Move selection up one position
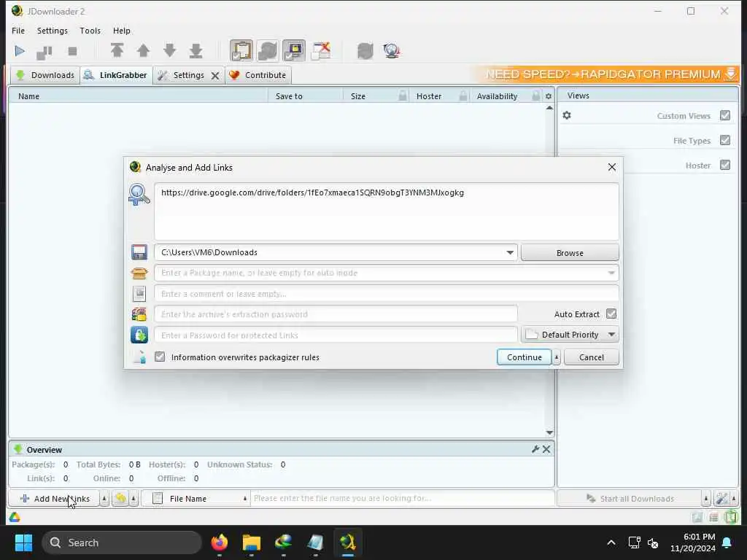The height and width of the screenshot is (560, 747). point(143,50)
